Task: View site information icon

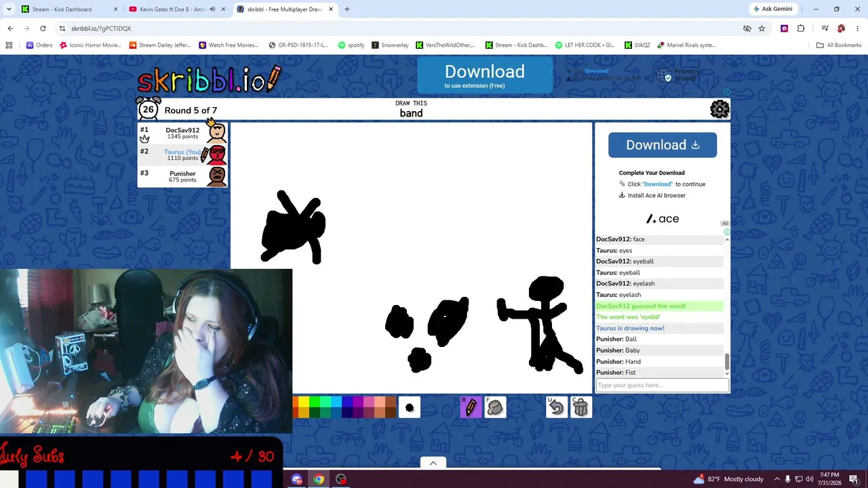Action: [x=62, y=28]
